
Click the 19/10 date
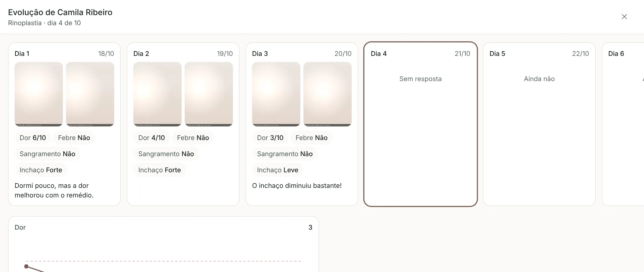[225, 54]
